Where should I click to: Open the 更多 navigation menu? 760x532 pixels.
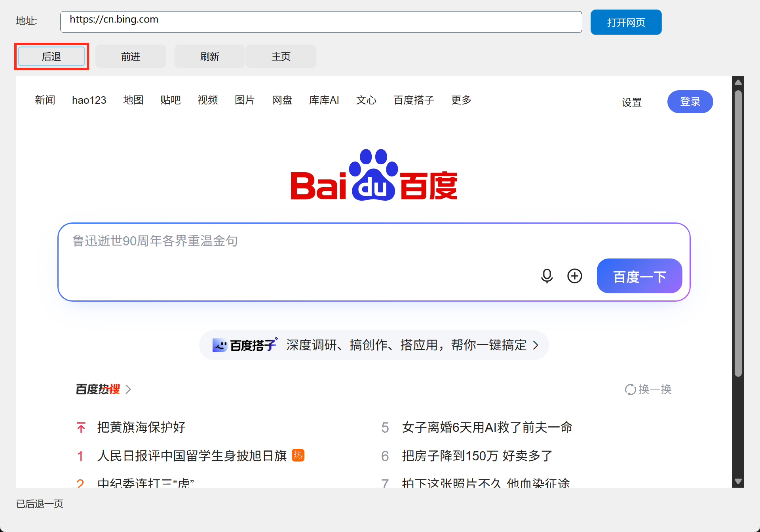point(461,100)
